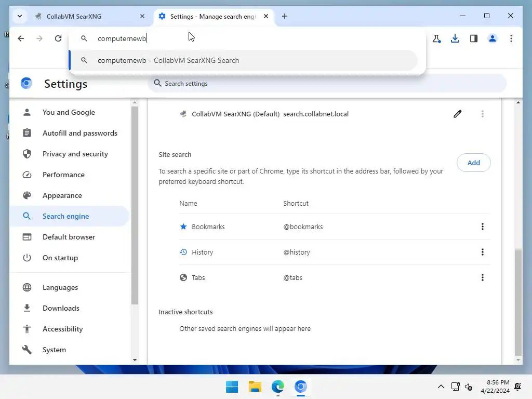Viewport: 532px width, 399px height.
Task: Open more actions for Tabs shortcut
Action: pyautogui.click(x=483, y=277)
